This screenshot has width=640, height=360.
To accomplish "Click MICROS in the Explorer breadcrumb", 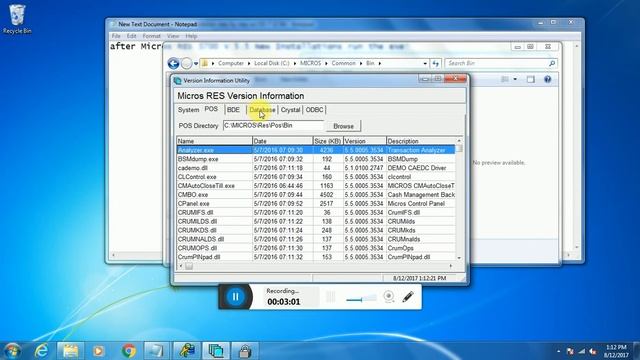I will (311, 63).
